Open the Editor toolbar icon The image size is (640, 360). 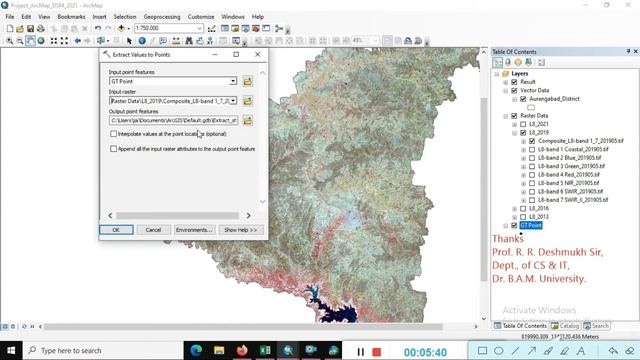click(211, 29)
